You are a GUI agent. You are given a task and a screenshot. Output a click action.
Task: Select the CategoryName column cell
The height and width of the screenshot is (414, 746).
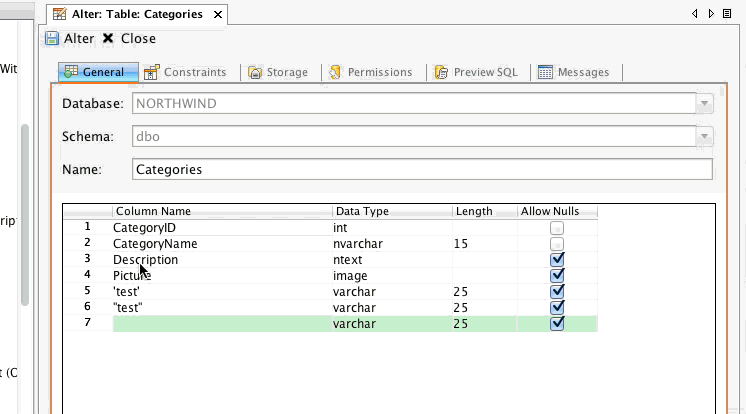tap(220, 244)
